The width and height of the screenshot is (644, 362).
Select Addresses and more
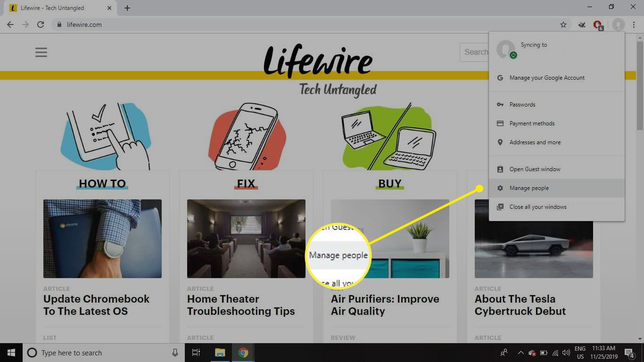(x=557, y=142)
